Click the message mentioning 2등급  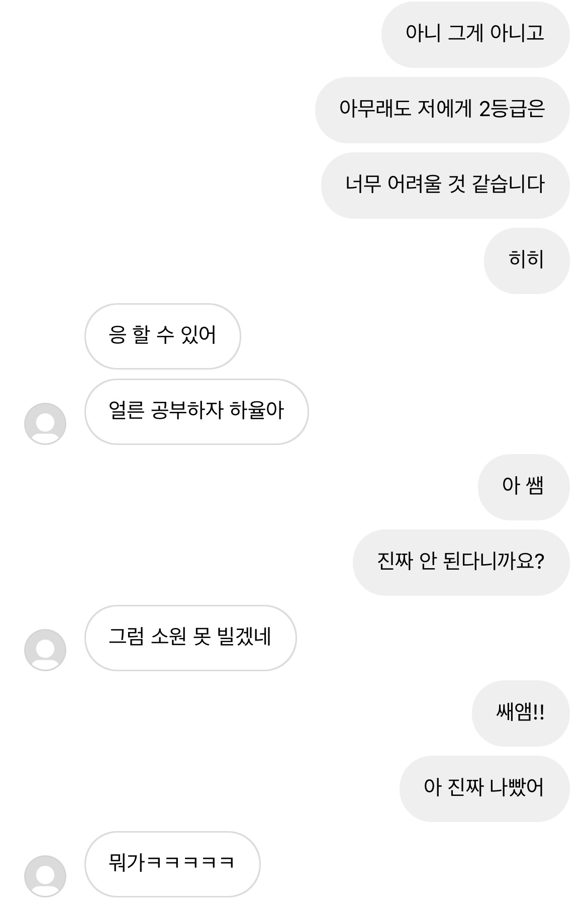442,110
